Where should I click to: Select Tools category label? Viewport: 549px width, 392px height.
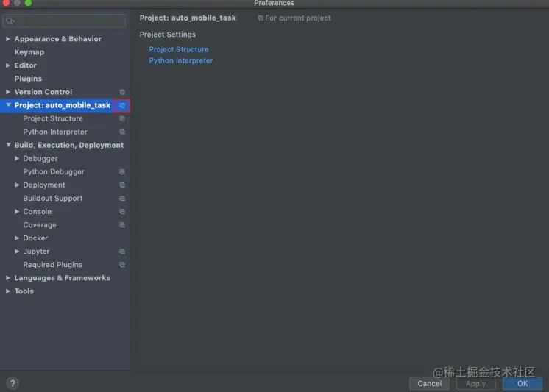tap(24, 291)
